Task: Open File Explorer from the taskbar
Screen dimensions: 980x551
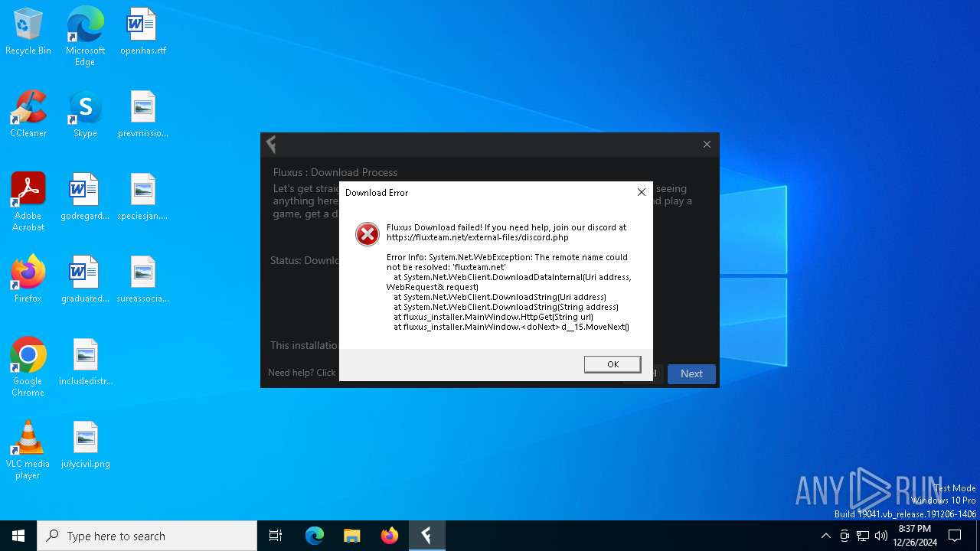Action: pyautogui.click(x=352, y=536)
